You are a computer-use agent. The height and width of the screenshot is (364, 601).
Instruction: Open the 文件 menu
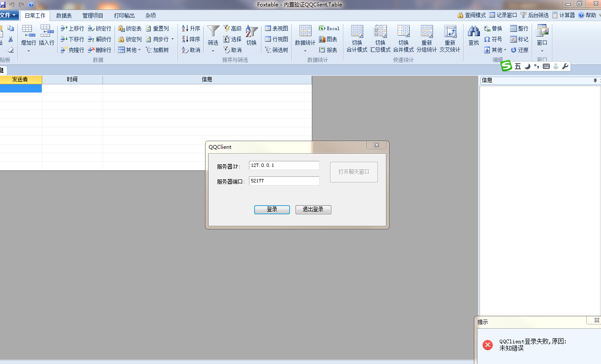click(x=9, y=15)
